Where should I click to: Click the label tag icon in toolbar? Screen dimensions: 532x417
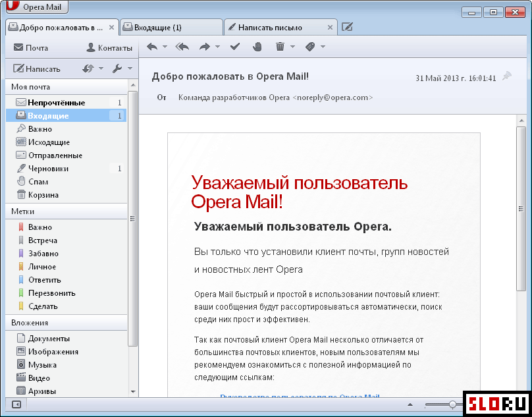click(x=309, y=47)
